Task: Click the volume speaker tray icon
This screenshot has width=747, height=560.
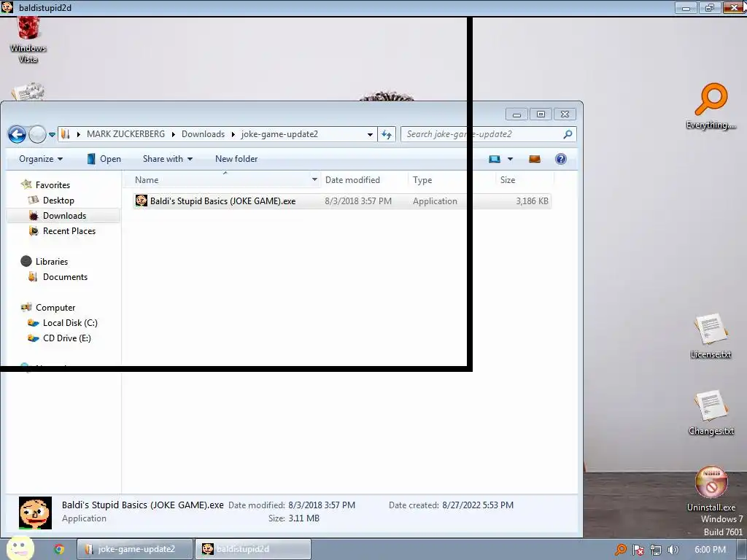Action: [673, 550]
